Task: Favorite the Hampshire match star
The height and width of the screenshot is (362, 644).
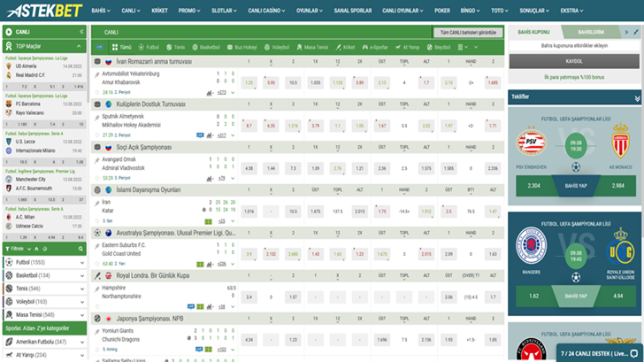Action: coord(97,306)
